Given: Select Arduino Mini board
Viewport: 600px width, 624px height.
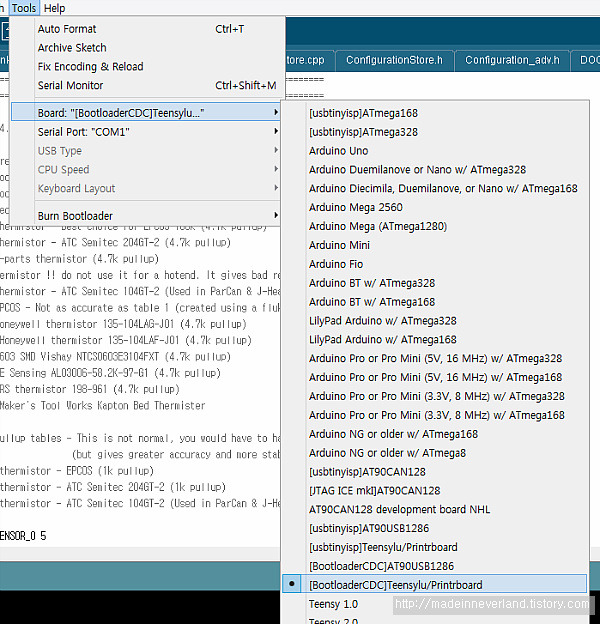Looking at the screenshot, I should tap(434, 245).
